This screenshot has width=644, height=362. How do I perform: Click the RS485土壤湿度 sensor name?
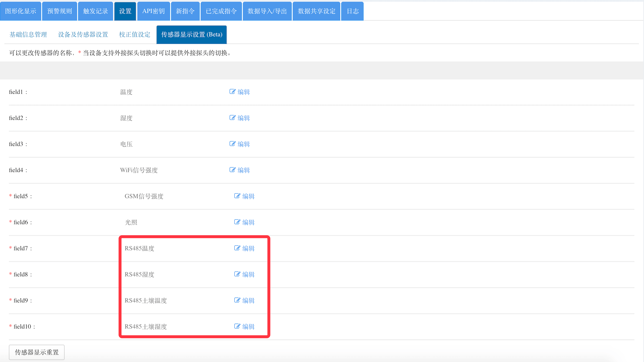[x=146, y=326]
